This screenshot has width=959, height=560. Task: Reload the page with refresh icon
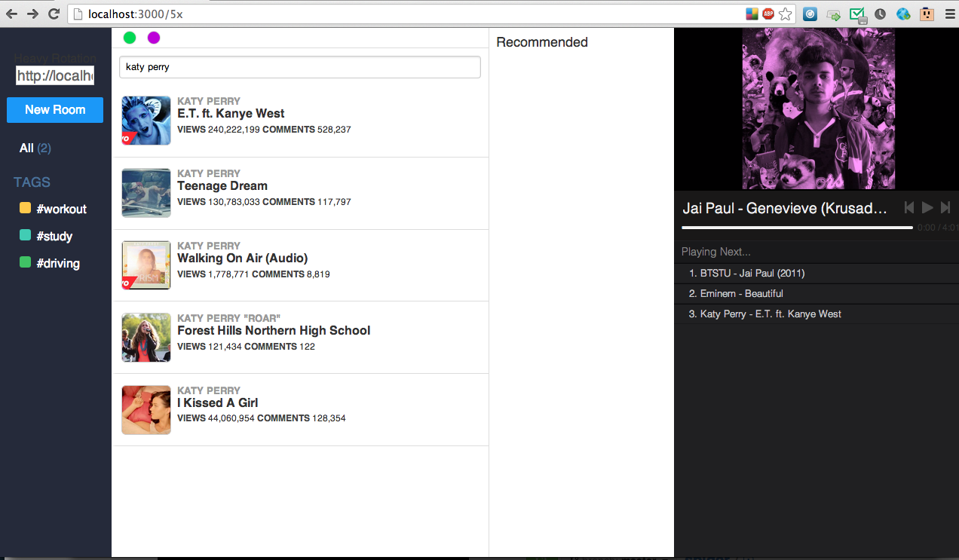click(54, 14)
